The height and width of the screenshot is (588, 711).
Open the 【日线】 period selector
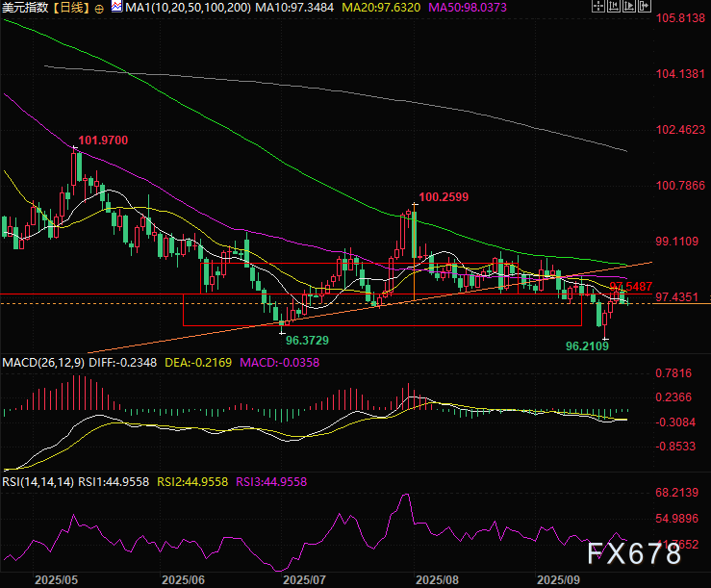click(x=70, y=8)
